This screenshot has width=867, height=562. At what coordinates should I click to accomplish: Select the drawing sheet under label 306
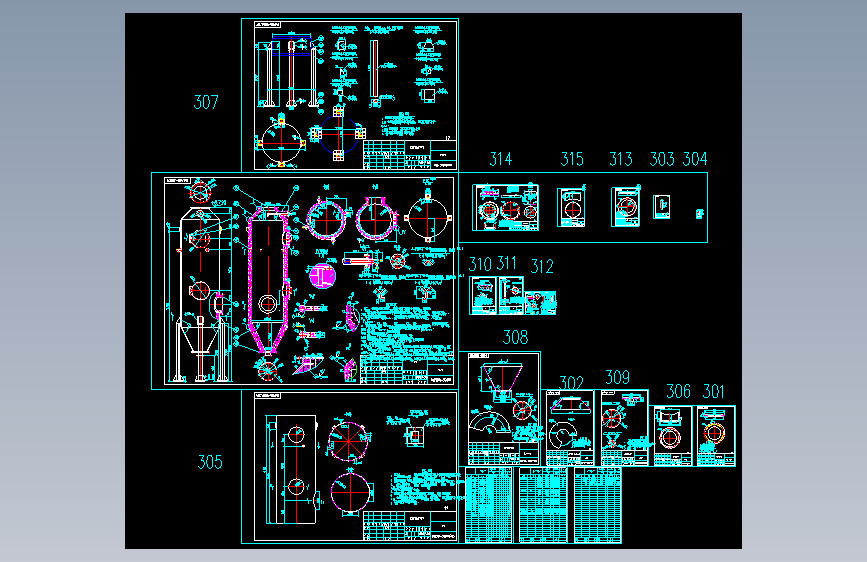point(672,436)
